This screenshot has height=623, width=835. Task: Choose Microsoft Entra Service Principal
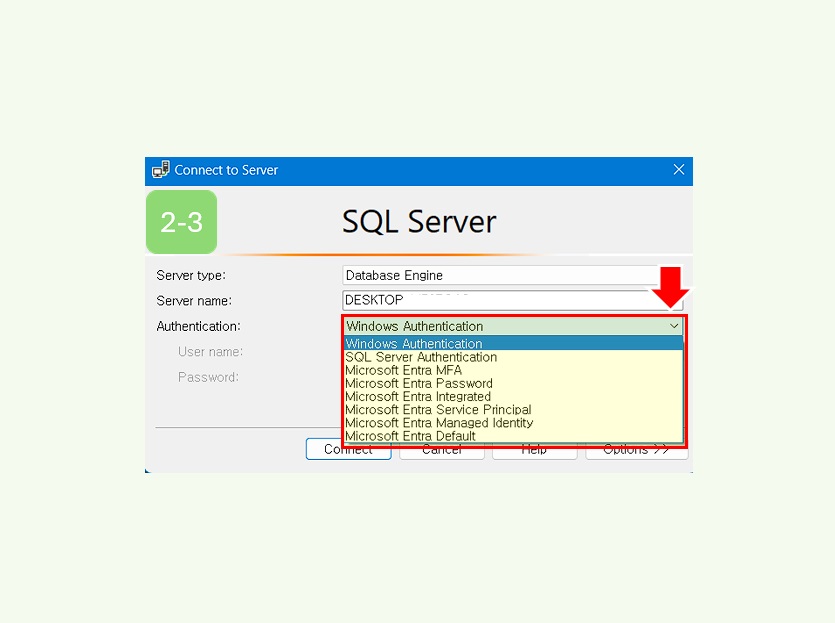coord(513,409)
